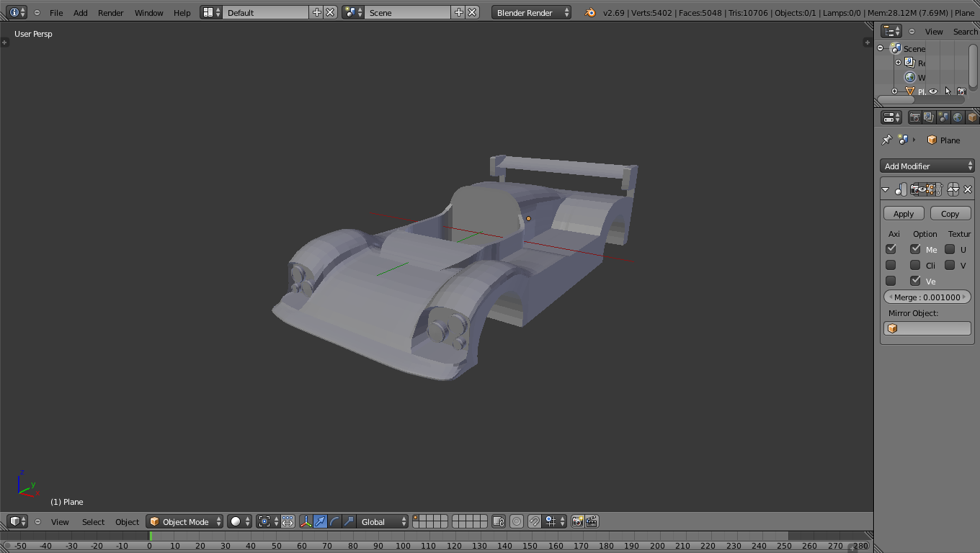Enable the Clipping option checkbox
The height and width of the screenshot is (553, 980).
(915, 265)
